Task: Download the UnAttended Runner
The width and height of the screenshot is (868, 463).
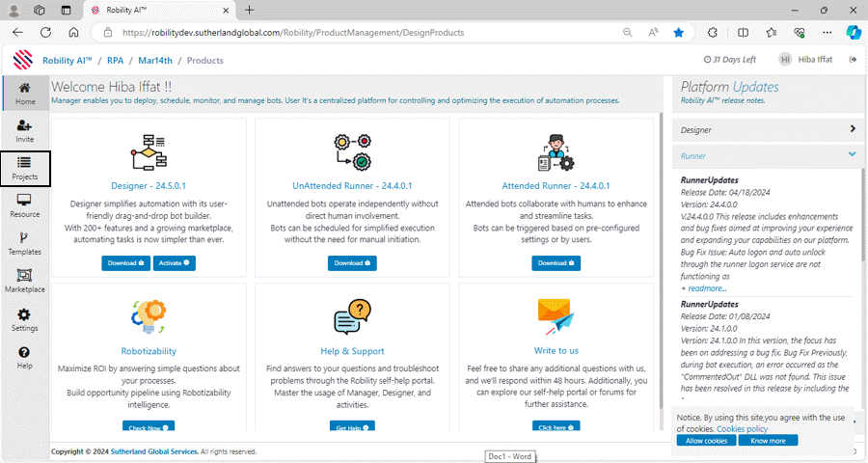Action: click(352, 263)
